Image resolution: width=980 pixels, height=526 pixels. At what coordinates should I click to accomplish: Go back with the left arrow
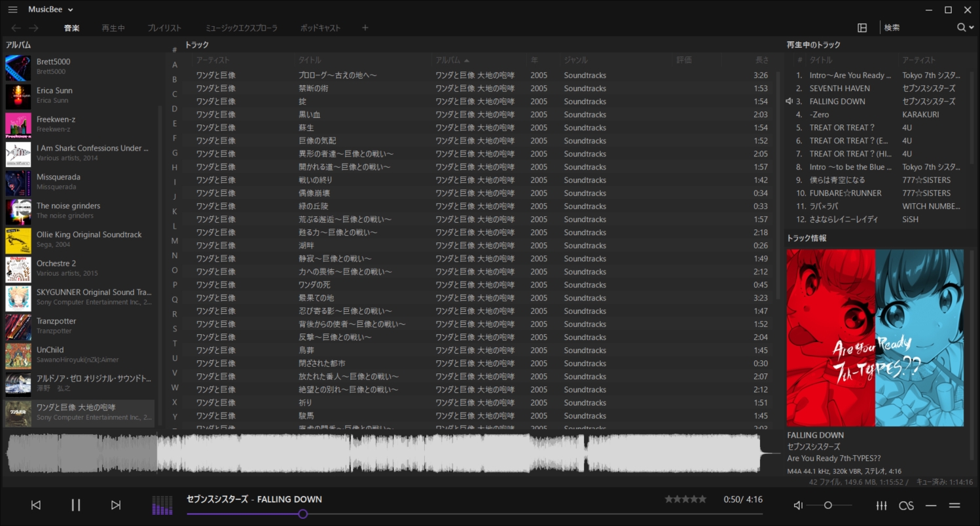pos(16,28)
